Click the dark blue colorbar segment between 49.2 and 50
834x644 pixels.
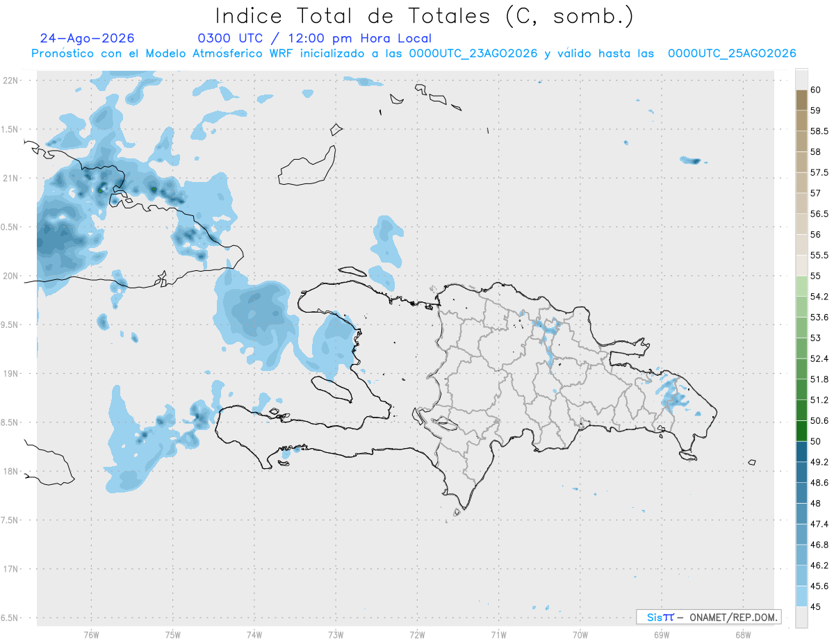[x=801, y=452]
